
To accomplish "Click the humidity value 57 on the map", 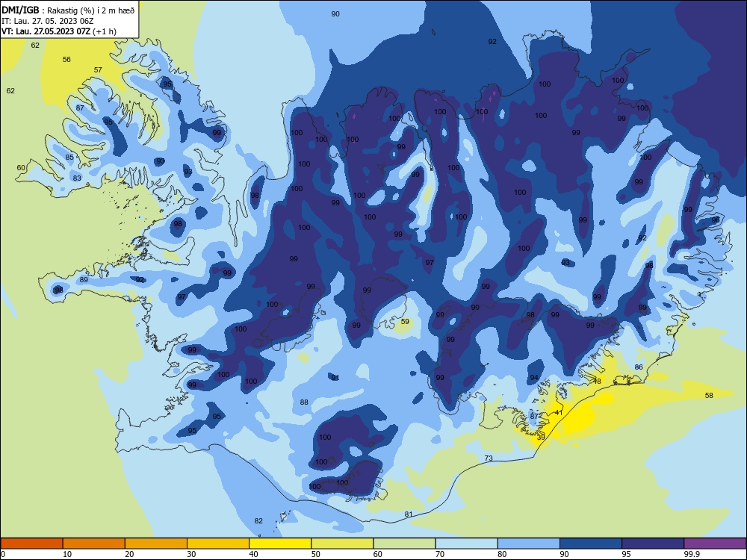I will click(x=98, y=69).
